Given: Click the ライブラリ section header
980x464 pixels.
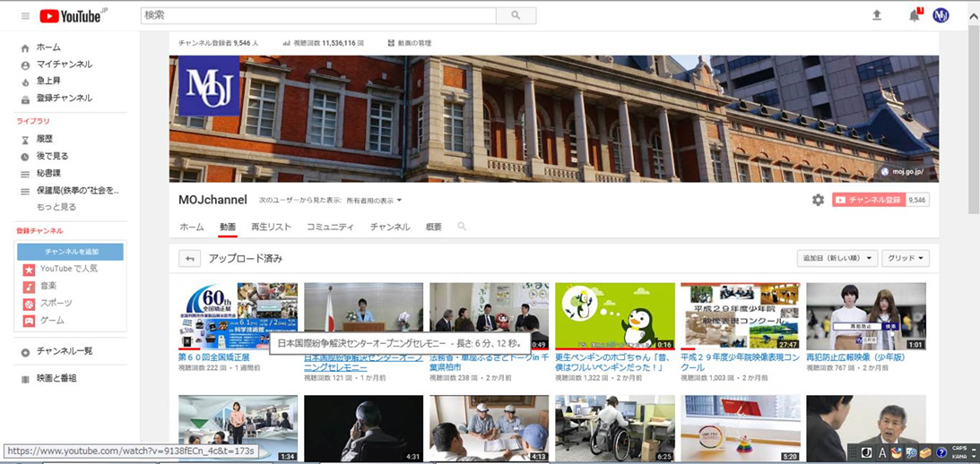Looking at the screenshot, I should click(33, 121).
